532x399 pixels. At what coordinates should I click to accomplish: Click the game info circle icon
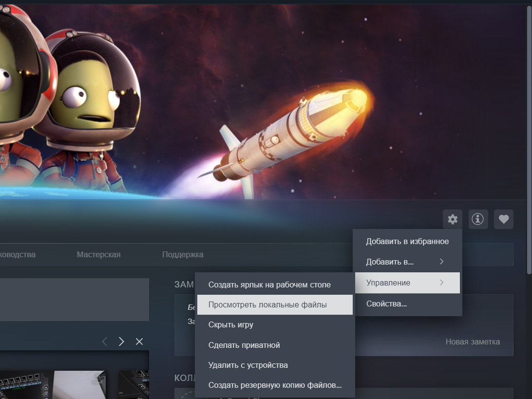478,219
